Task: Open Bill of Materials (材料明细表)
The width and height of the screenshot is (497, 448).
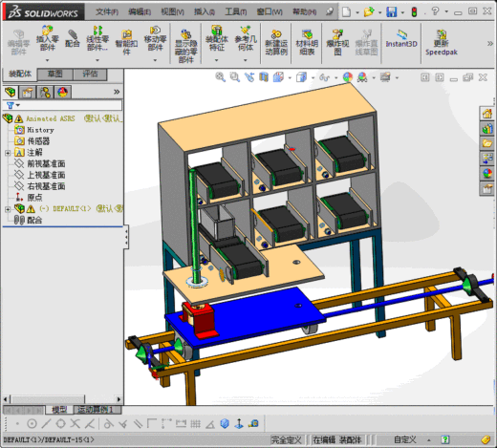Action: [307, 42]
